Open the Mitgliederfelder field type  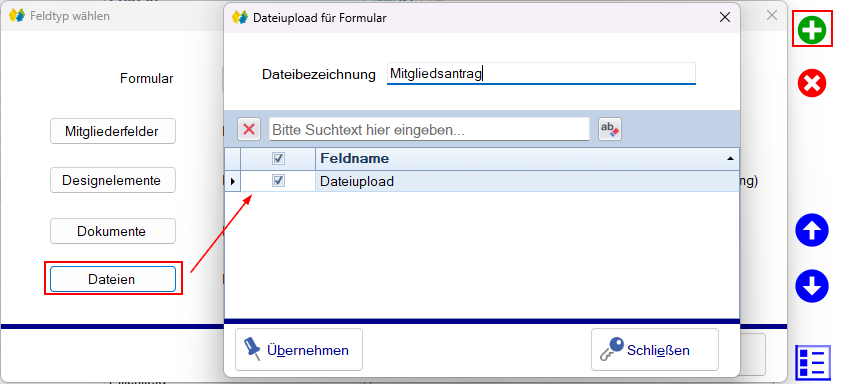point(113,131)
